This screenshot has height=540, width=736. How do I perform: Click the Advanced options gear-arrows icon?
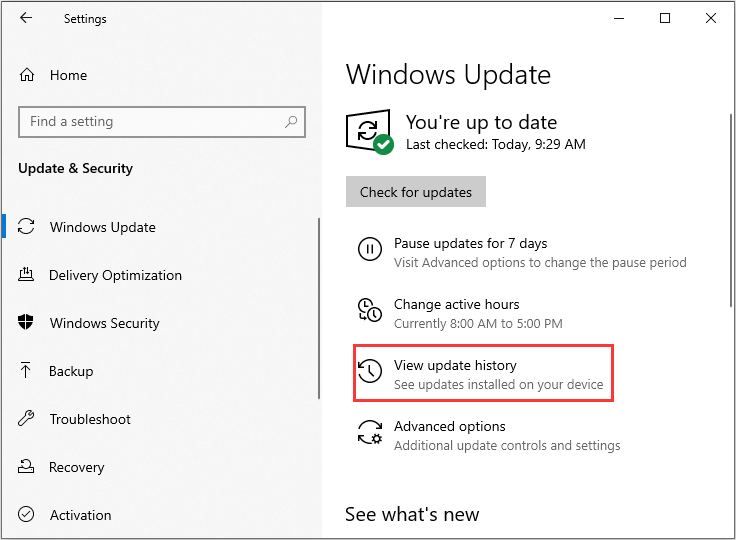370,432
